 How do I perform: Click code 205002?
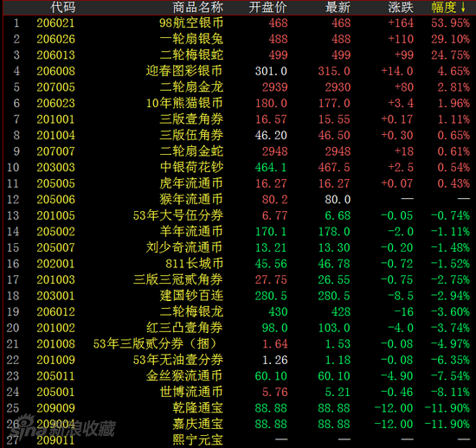56,232
